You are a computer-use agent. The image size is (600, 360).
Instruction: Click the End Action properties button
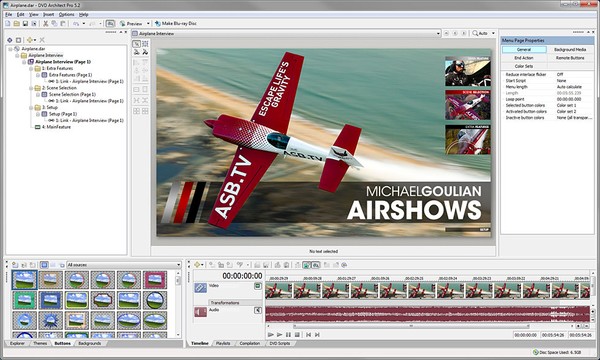[524, 58]
